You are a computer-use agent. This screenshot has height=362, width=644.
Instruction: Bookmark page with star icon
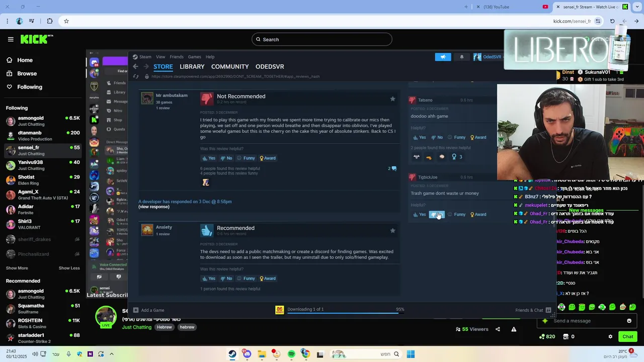point(66,21)
